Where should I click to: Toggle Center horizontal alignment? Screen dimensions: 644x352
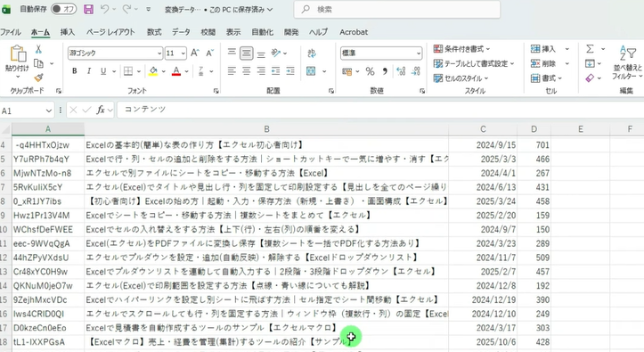[247, 71]
